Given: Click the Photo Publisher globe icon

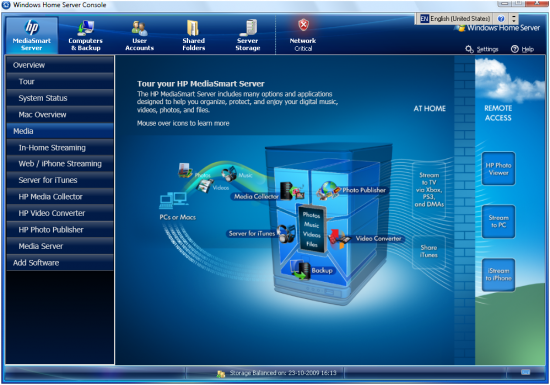Looking at the screenshot, I should pyautogui.click(x=328, y=190).
